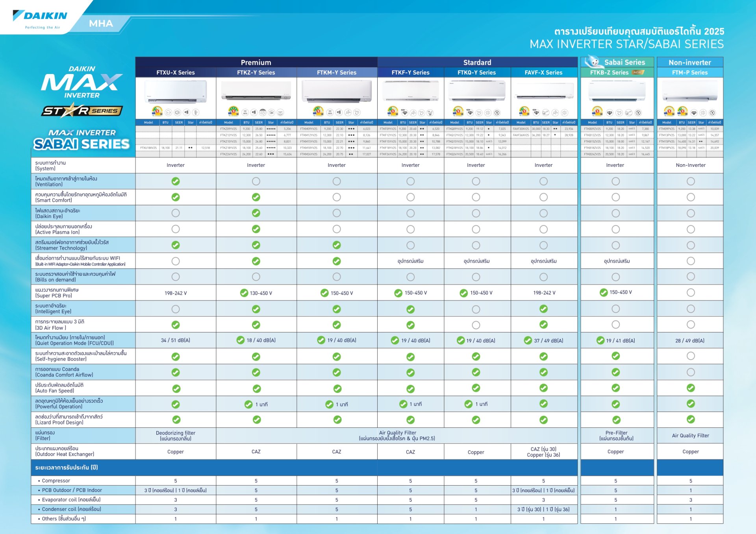Click the energy label No.5 badge under FTXU-X

click(x=157, y=111)
